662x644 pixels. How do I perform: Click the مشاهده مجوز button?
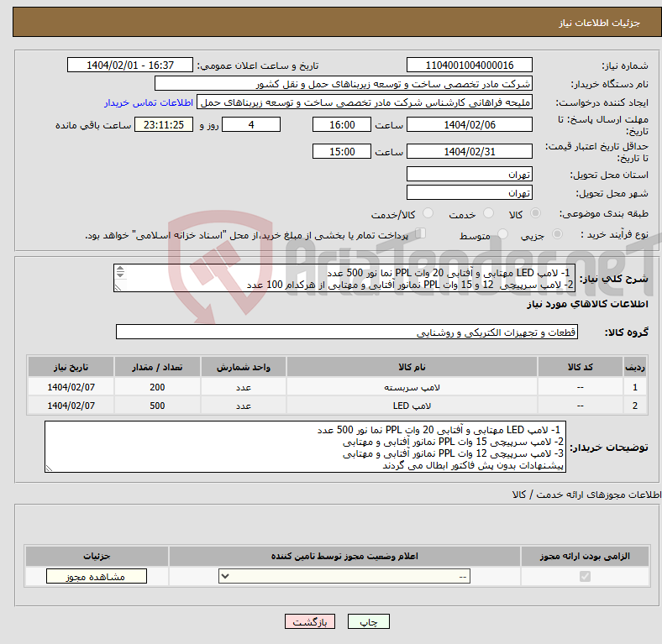[x=97, y=577]
